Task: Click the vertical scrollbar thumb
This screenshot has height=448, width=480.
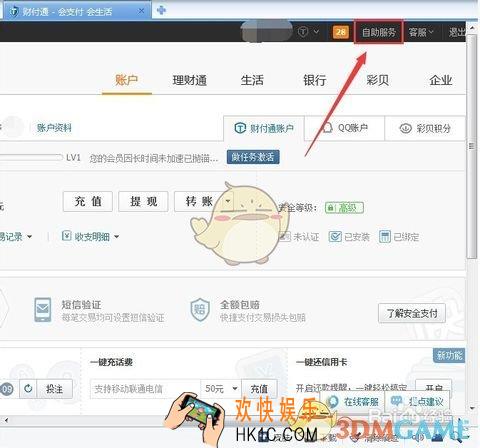Action: coord(471,146)
